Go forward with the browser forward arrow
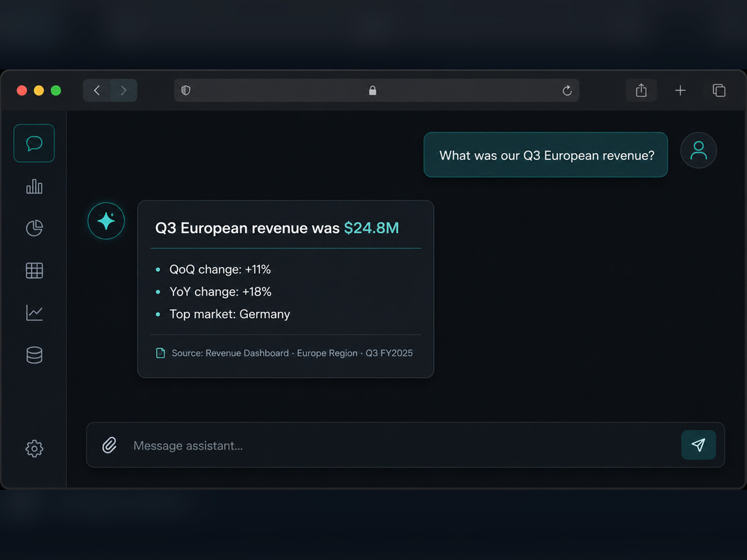Screen dimensions: 747x560 tap(123, 90)
